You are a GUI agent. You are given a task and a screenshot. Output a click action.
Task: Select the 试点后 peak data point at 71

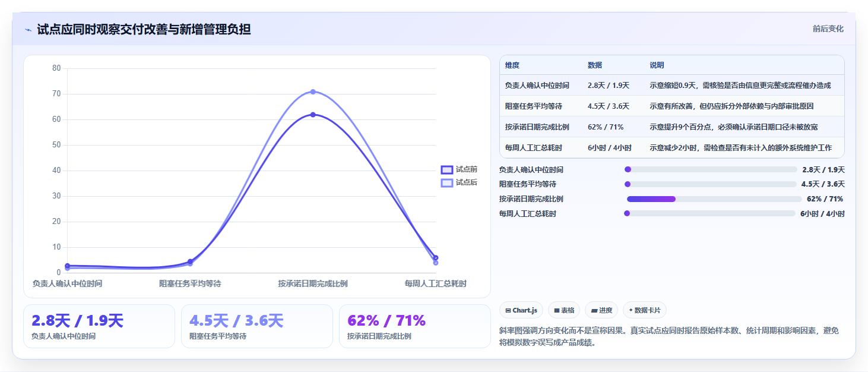[x=313, y=92]
